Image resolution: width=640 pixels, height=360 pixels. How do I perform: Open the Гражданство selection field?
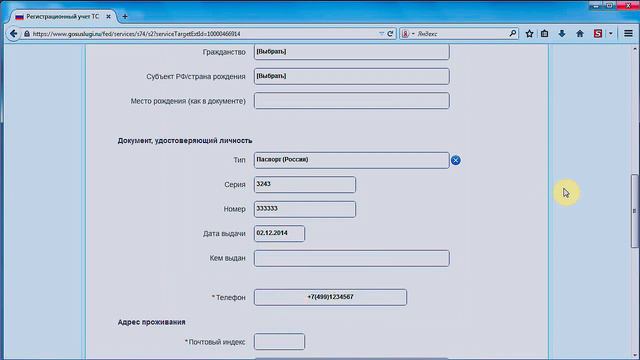[x=351, y=52]
